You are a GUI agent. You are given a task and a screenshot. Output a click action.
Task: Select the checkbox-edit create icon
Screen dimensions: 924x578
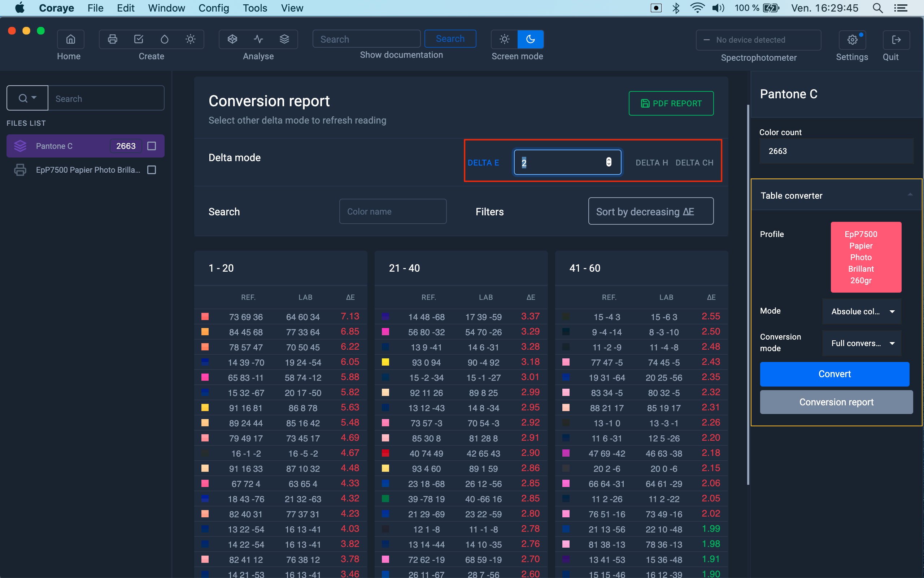coord(139,39)
